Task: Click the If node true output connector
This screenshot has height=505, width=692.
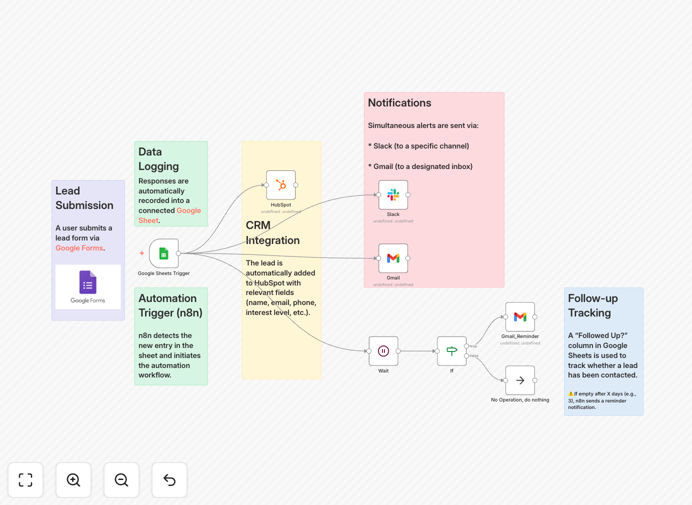Action: click(x=467, y=347)
